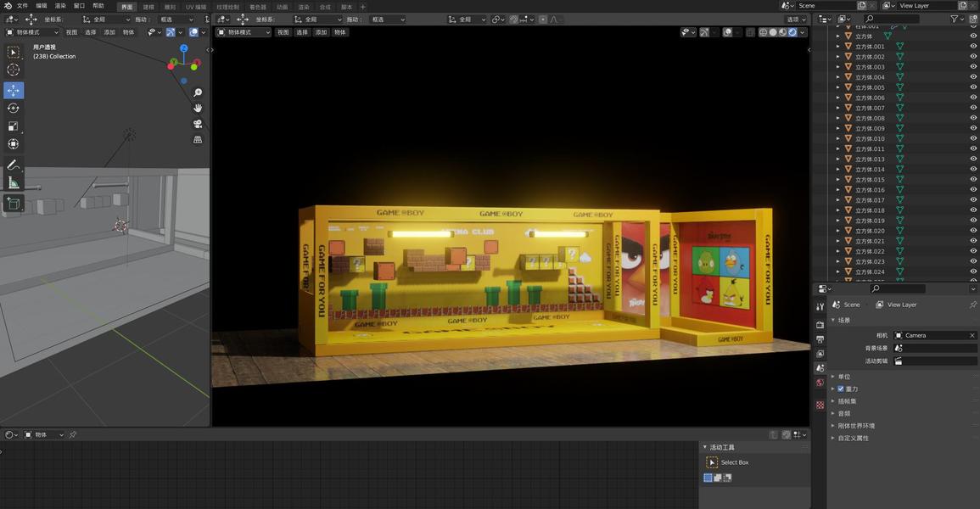The image size is (980, 509).
Task: Click the Blender logo icon
Action: point(8,6)
